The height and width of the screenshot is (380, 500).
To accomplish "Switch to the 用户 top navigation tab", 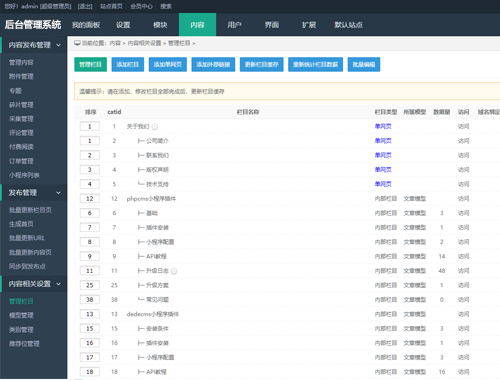I will 234,25.
